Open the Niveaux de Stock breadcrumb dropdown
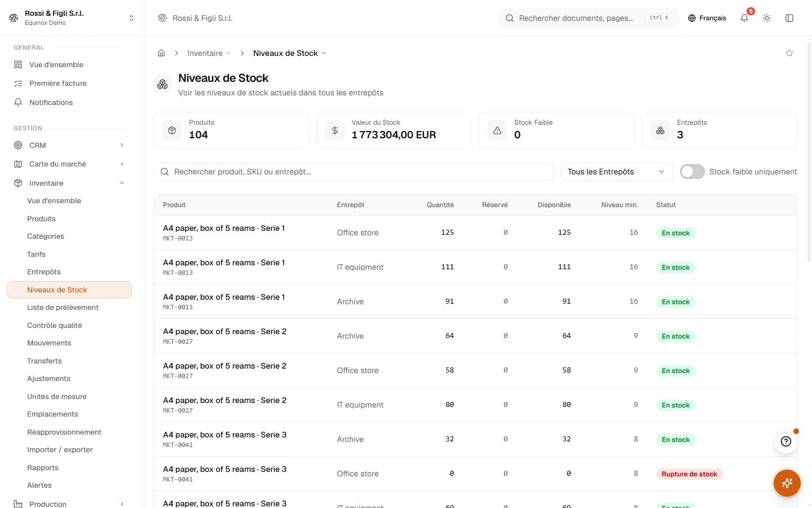 (x=289, y=53)
